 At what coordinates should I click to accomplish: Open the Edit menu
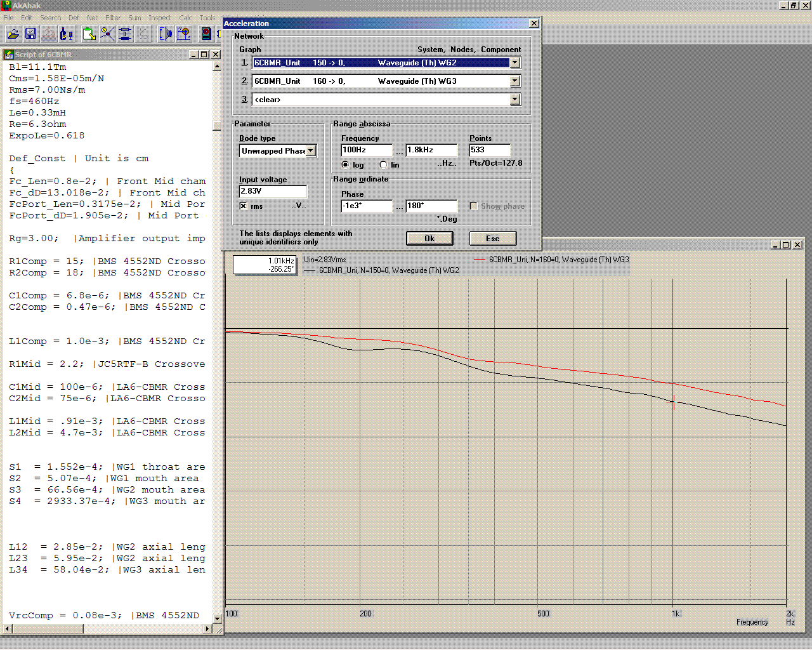[27, 18]
